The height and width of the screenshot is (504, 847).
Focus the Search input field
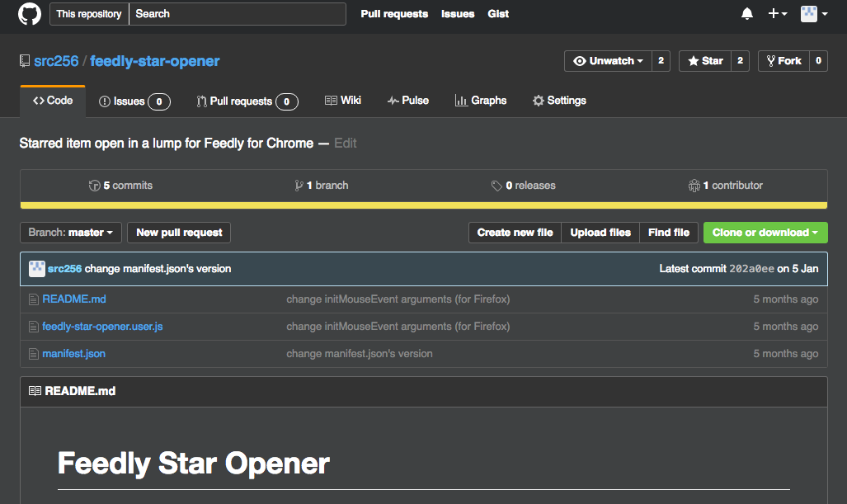pos(238,13)
